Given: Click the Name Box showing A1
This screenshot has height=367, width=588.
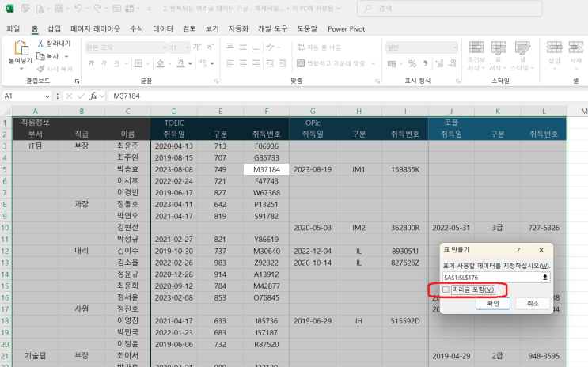Looking at the screenshot, I should 27,96.
